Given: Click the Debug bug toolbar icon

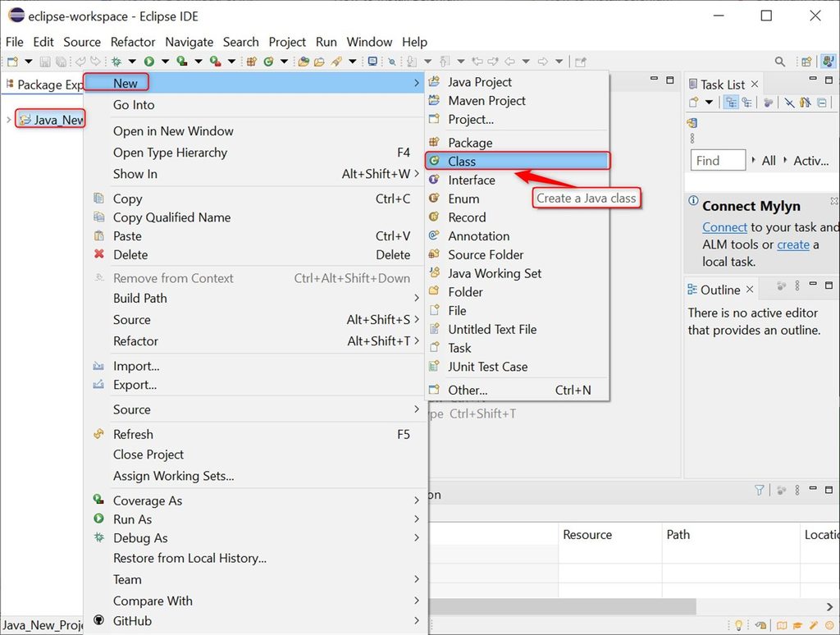Looking at the screenshot, I should (116, 62).
